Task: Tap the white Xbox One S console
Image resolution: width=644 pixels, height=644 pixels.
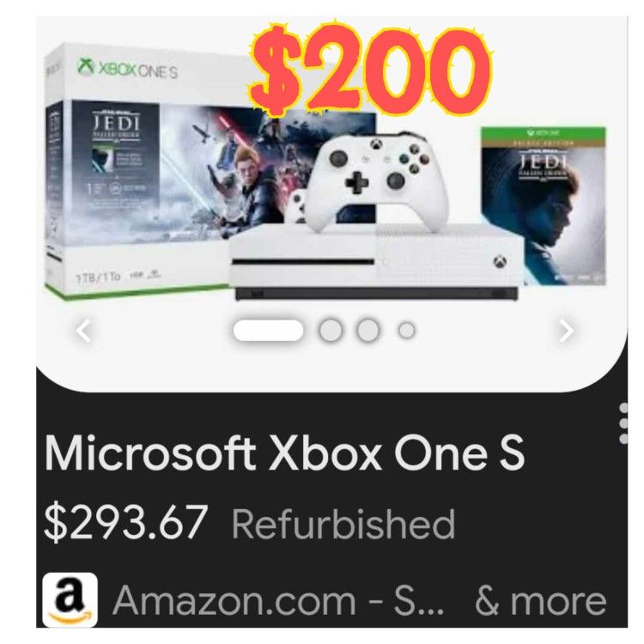Action: (x=375, y=262)
